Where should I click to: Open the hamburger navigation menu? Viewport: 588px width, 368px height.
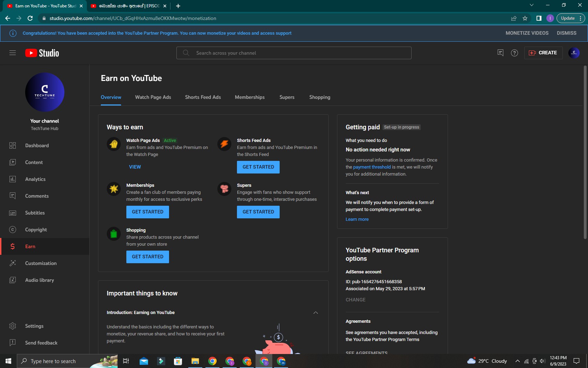(x=13, y=53)
